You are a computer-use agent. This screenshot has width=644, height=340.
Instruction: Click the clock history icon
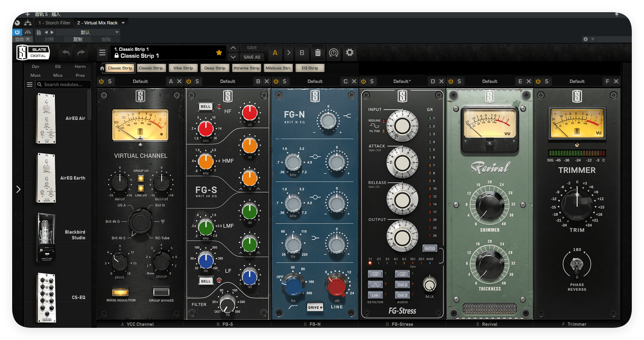click(334, 53)
